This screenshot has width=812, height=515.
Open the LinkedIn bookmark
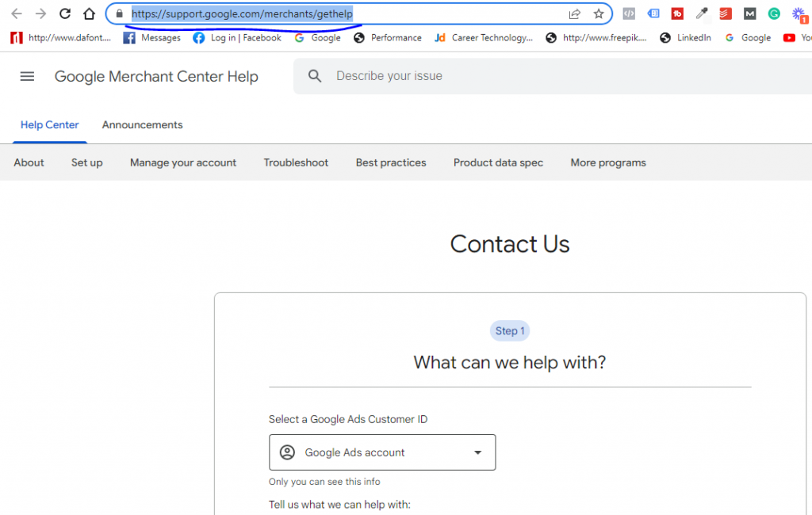(x=686, y=38)
